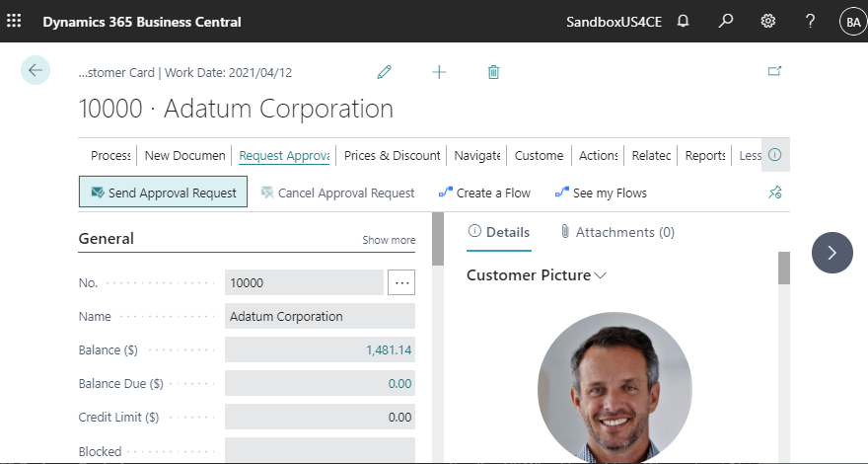Click Less options in action bar
Screen dimensions: 868x464
coord(750,156)
